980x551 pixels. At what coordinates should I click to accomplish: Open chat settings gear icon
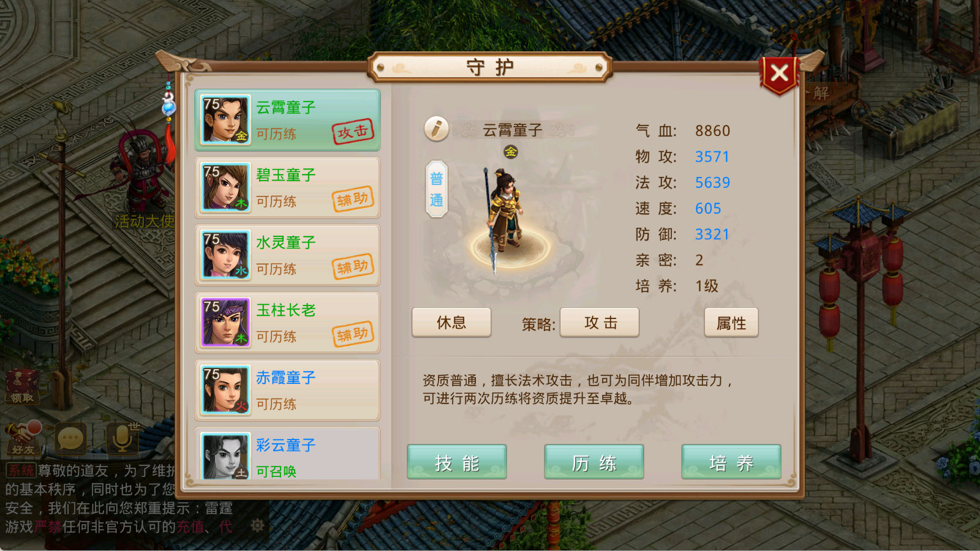257,525
